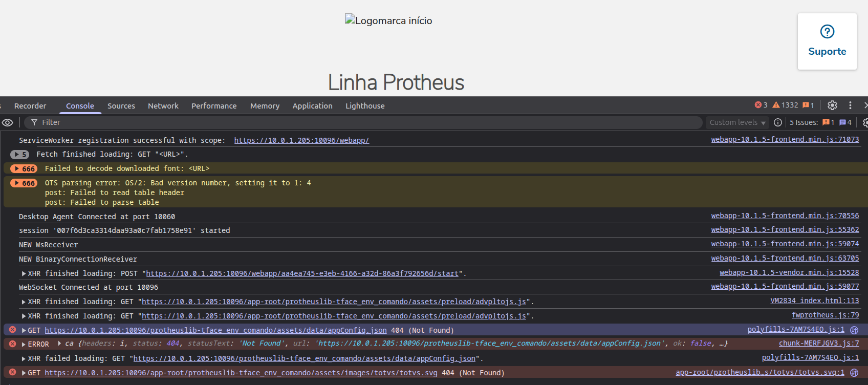868x385 pixels.
Task: Open the Suporte help button
Action: tap(827, 41)
